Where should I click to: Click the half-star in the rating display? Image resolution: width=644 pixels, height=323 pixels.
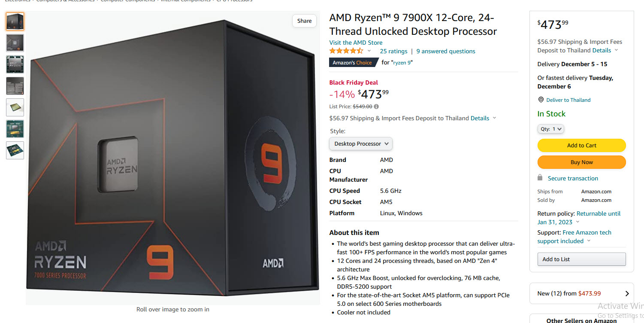[x=360, y=51]
